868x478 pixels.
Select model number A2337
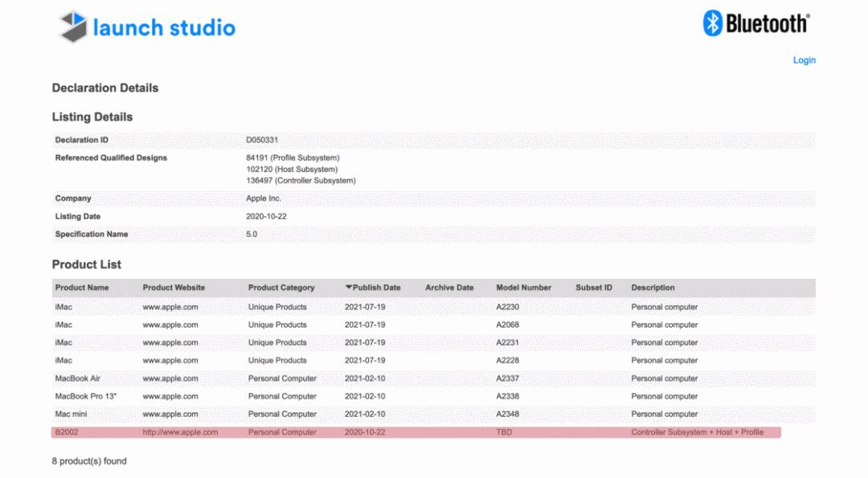click(x=508, y=378)
